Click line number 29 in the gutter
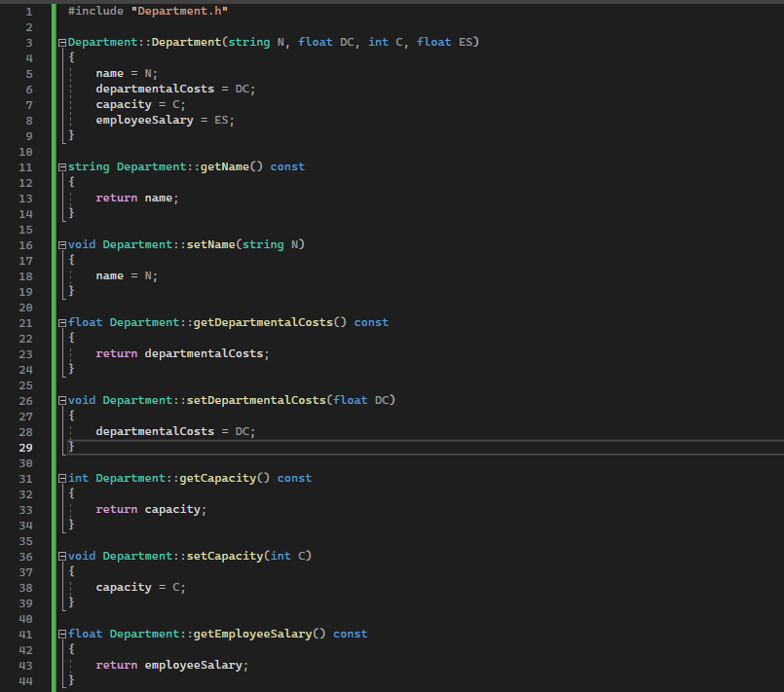 tap(25, 448)
